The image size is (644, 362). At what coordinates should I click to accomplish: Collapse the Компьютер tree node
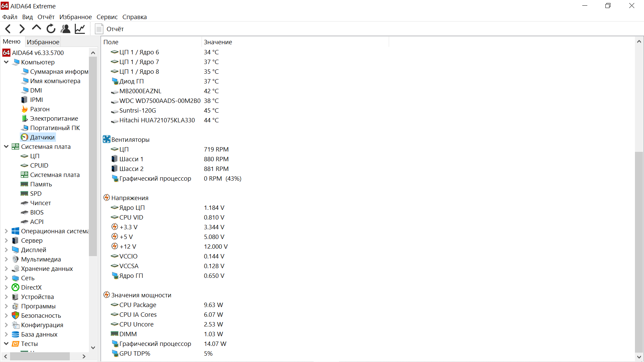pyautogui.click(x=6, y=62)
